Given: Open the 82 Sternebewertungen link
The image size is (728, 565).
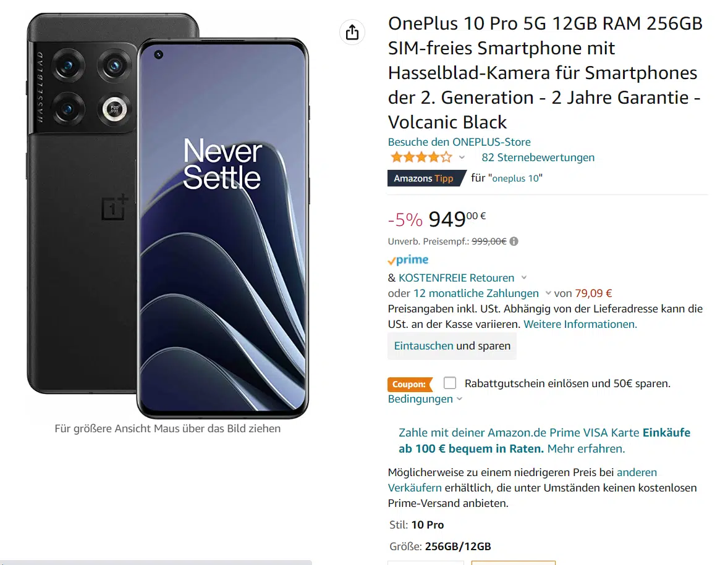Looking at the screenshot, I should [538, 157].
